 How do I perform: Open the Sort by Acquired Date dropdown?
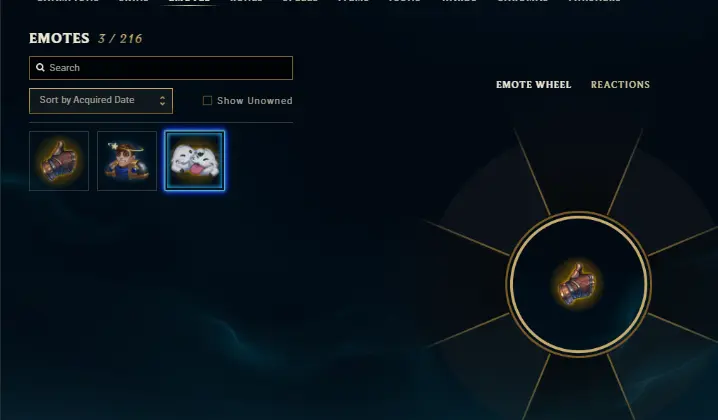(x=101, y=101)
